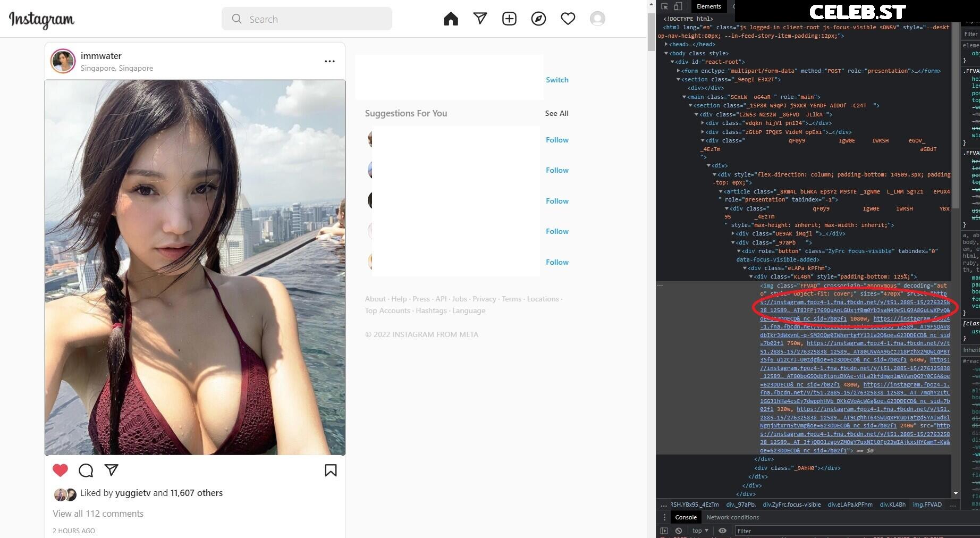980x538 pixels.
Task: Open the Explore compass icon
Action: 538,19
